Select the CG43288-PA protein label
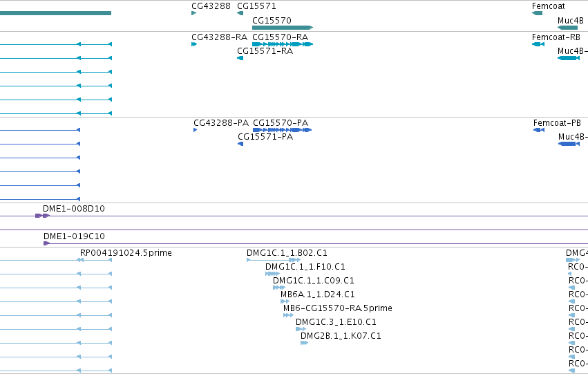 pos(221,123)
